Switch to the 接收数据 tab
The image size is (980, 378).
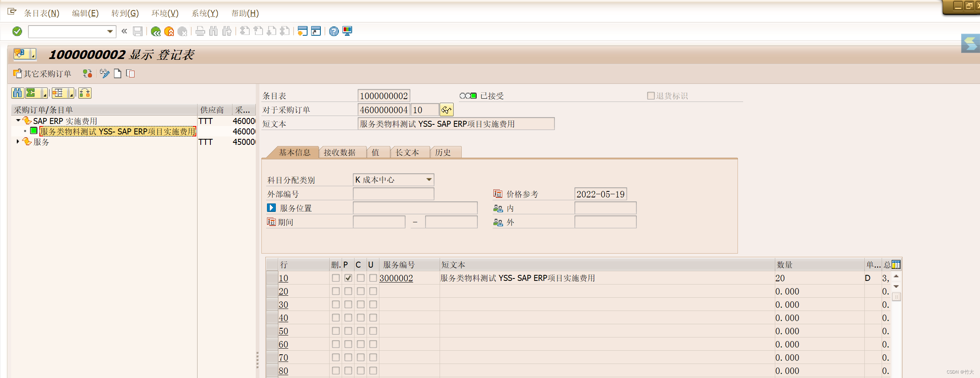[340, 152]
